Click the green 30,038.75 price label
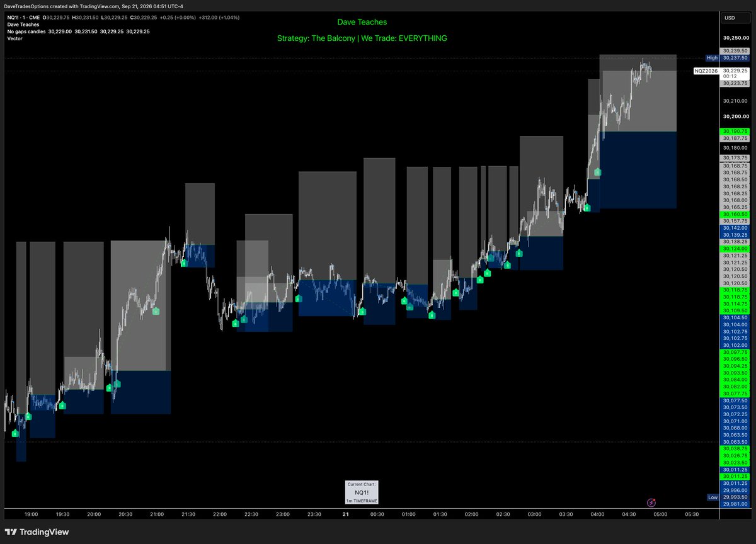Viewport: 756px width, 544px height. coord(735,448)
